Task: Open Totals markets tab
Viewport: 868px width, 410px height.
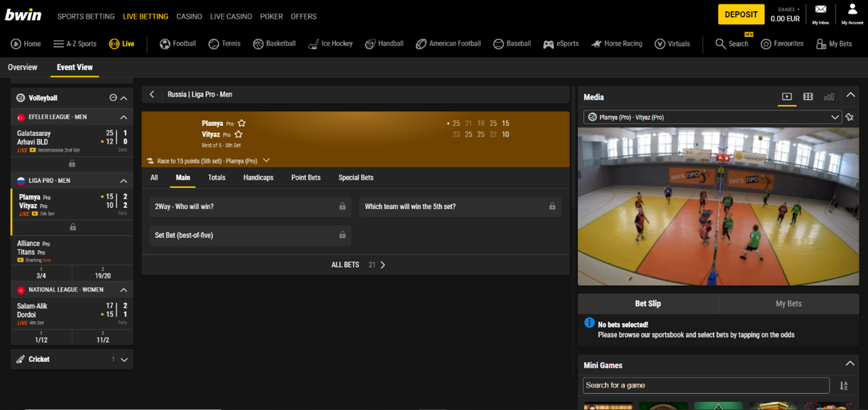Action: tap(217, 178)
